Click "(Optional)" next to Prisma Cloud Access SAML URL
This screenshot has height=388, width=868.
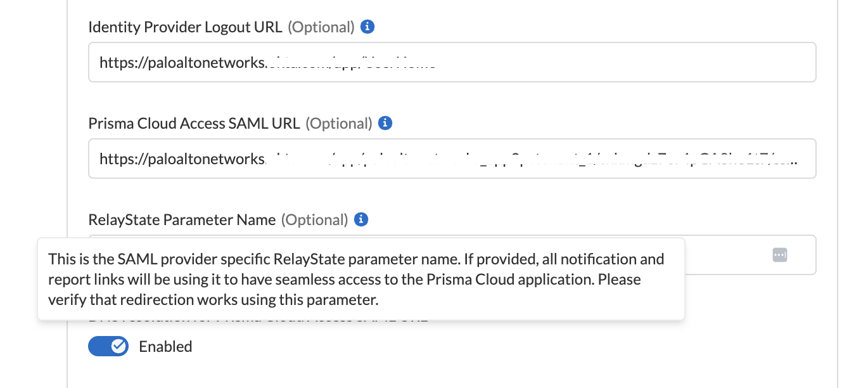[x=338, y=124]
